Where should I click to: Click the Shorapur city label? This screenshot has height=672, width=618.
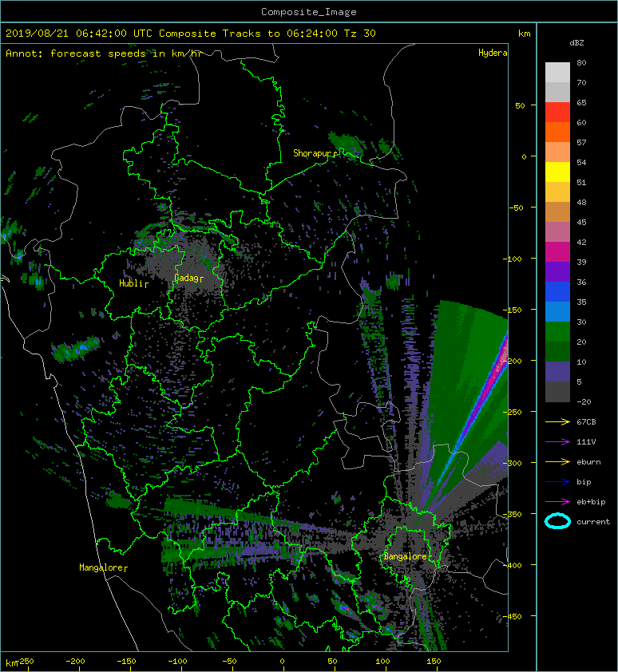pyautogui.click(x=315, y=153)
